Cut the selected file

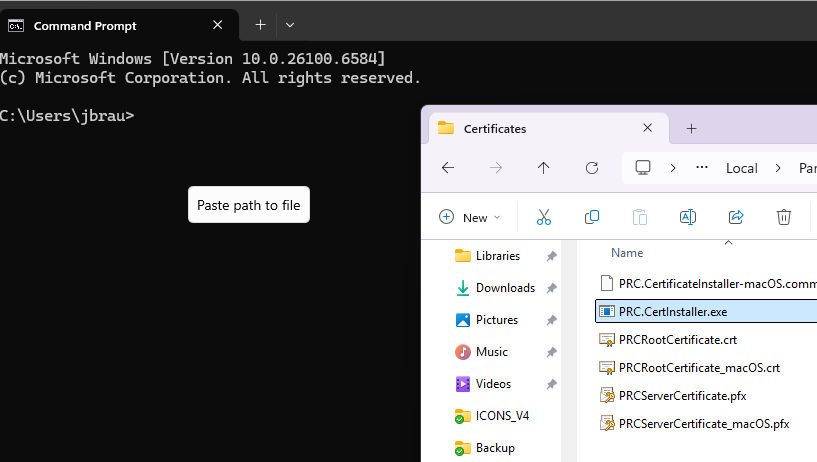pos(543,217)
